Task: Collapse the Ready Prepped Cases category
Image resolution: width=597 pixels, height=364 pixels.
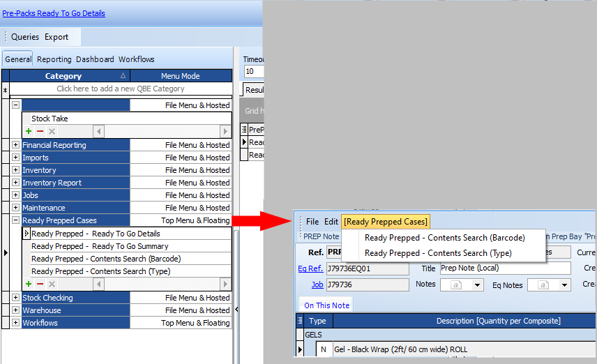Action: coord(16,220)
